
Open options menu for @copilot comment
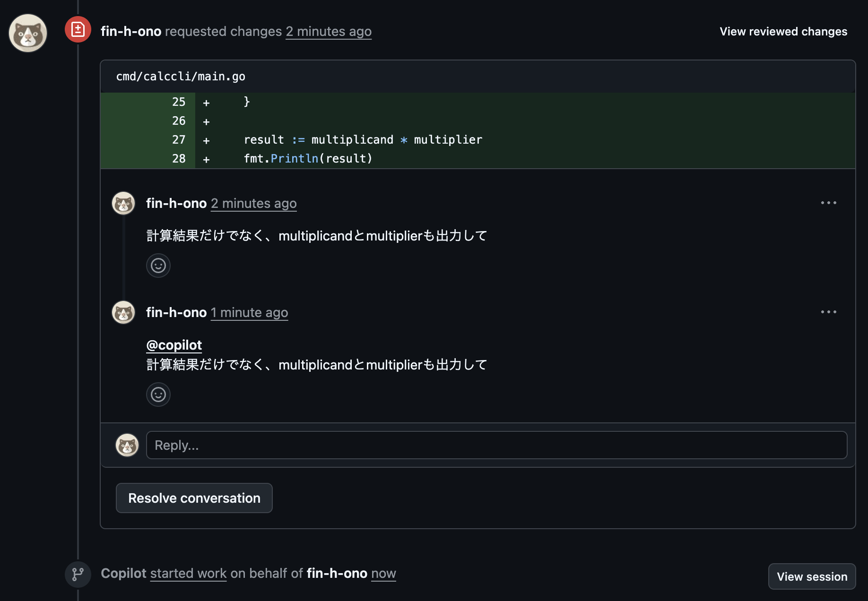point(828,312)
